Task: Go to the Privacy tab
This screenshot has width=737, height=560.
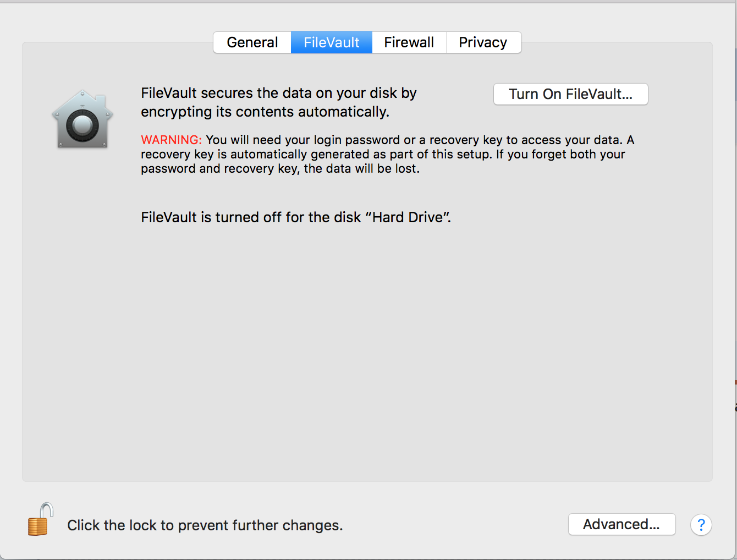Action: click(483, 42)
